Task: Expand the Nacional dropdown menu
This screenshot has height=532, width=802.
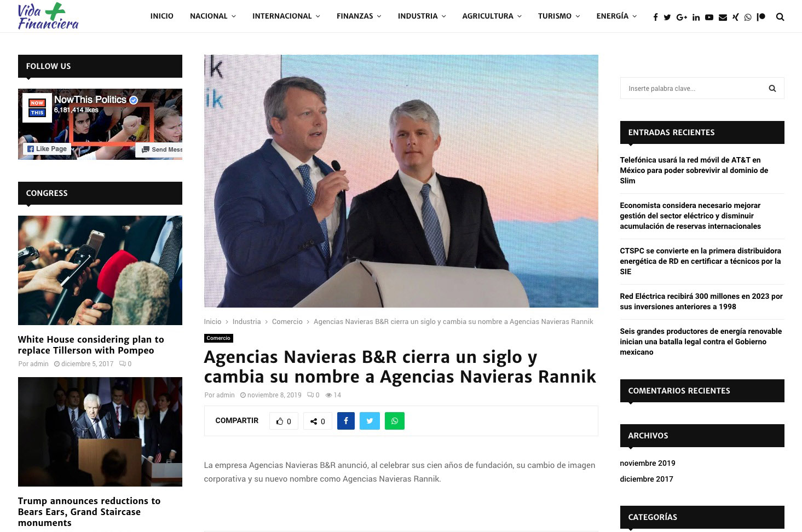Action: point(212,16)
